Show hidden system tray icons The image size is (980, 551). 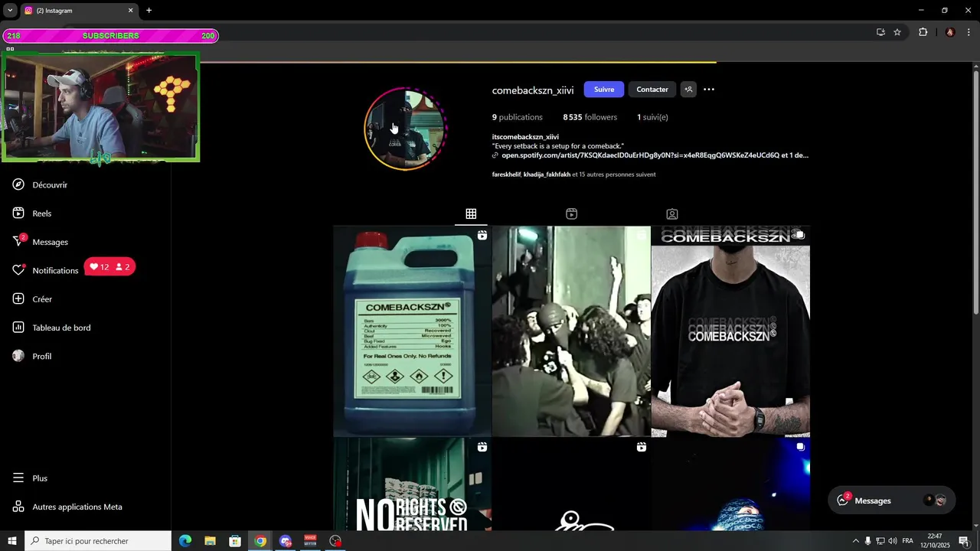(x=856, y=541)
